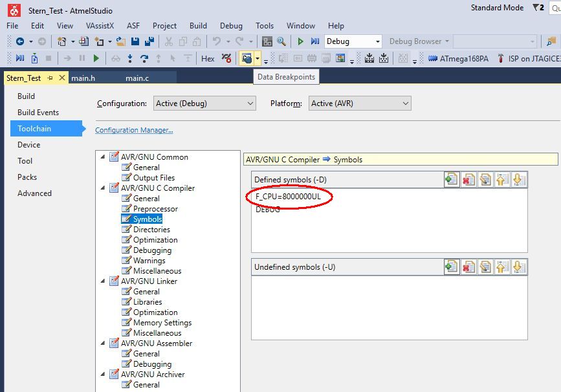
Task: Click the ISP on JTAGICE tool button
Action: click(529, 58)
